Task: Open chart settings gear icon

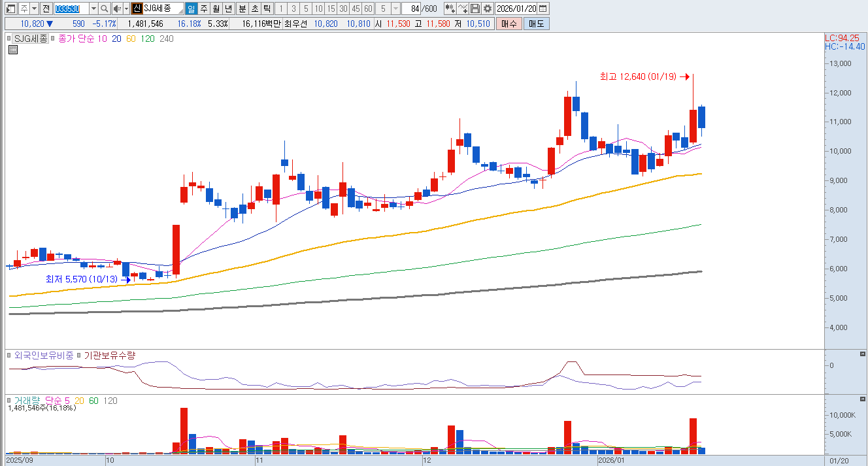Action: pyautogui.click(x=487, y=8)
